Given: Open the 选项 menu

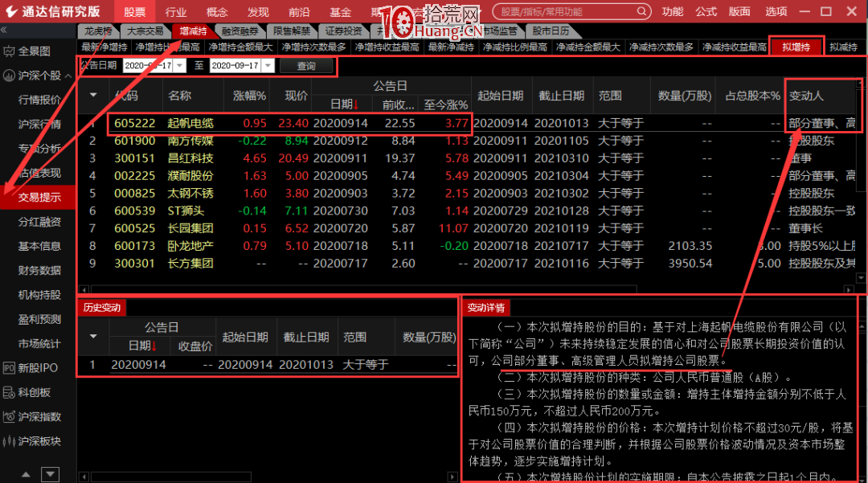Looking at the screenshot, I should pos(776,11).
